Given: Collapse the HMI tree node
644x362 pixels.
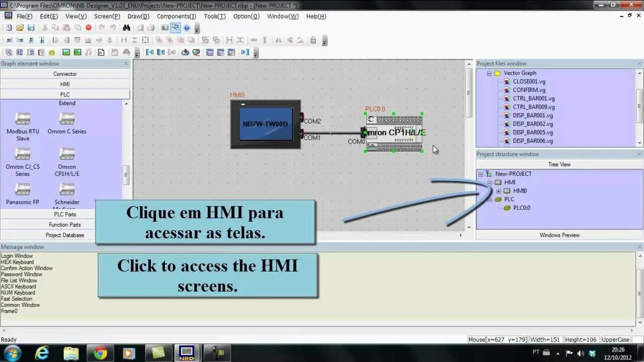Looking at the screenshot, I should tap(490, 183).
